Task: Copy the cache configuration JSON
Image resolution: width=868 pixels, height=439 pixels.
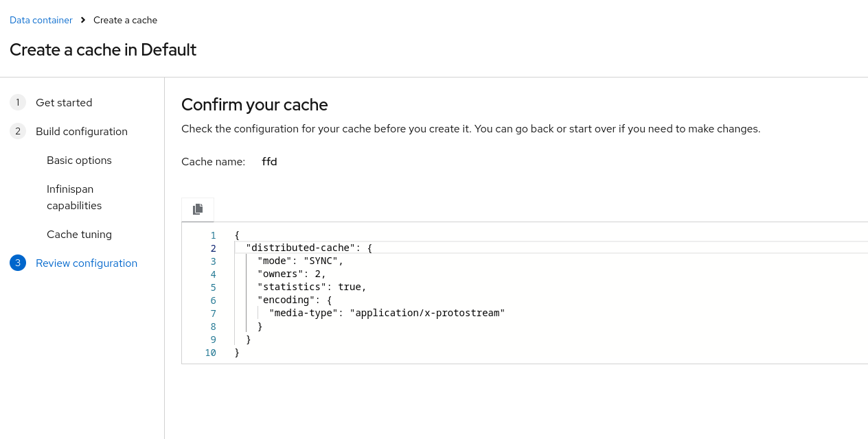Action: (198, 209)
